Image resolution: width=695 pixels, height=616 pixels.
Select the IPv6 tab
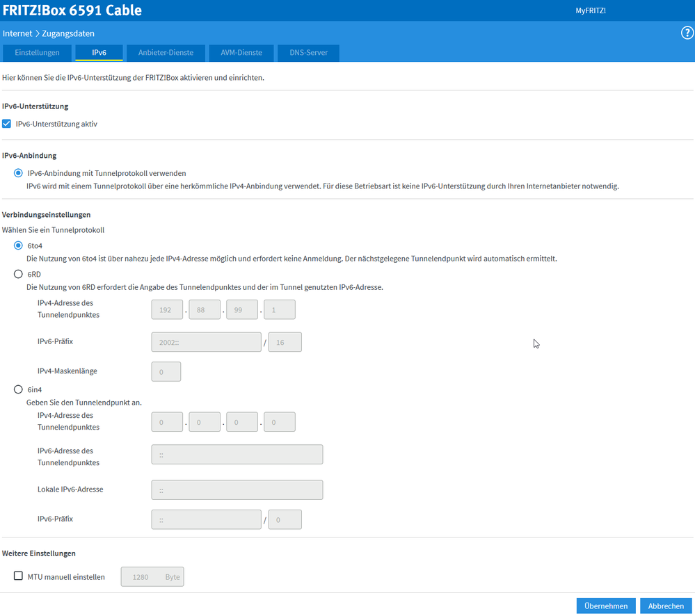pos(99,53)
